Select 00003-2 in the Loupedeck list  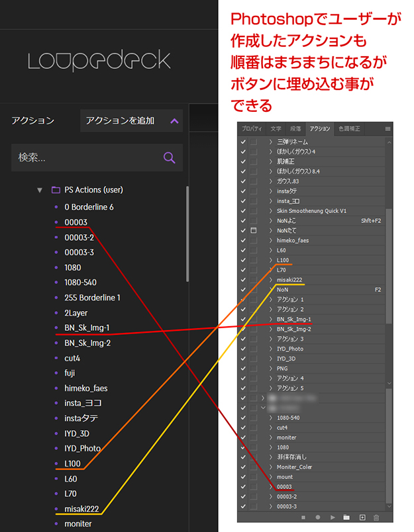click(79, 238)
